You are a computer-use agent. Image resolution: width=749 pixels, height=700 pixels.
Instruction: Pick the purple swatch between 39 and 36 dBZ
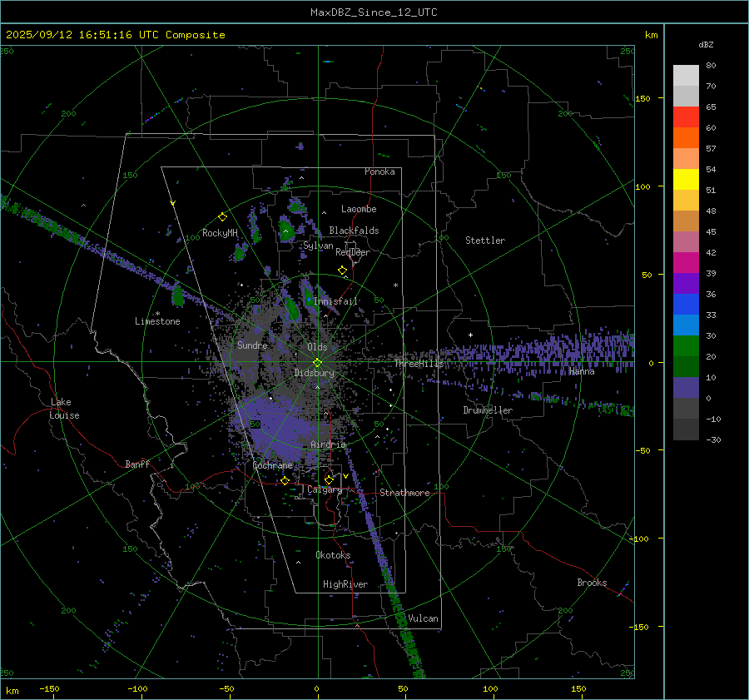[x=686, y=283]
